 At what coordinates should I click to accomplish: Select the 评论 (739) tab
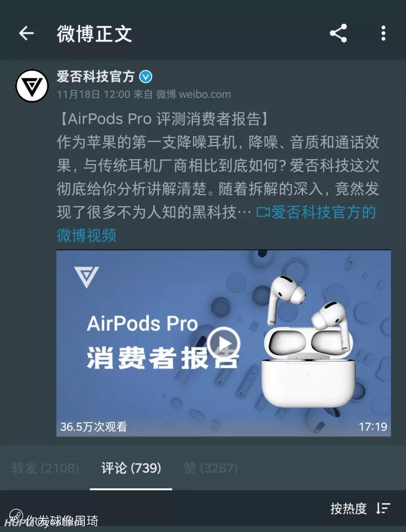131,468
